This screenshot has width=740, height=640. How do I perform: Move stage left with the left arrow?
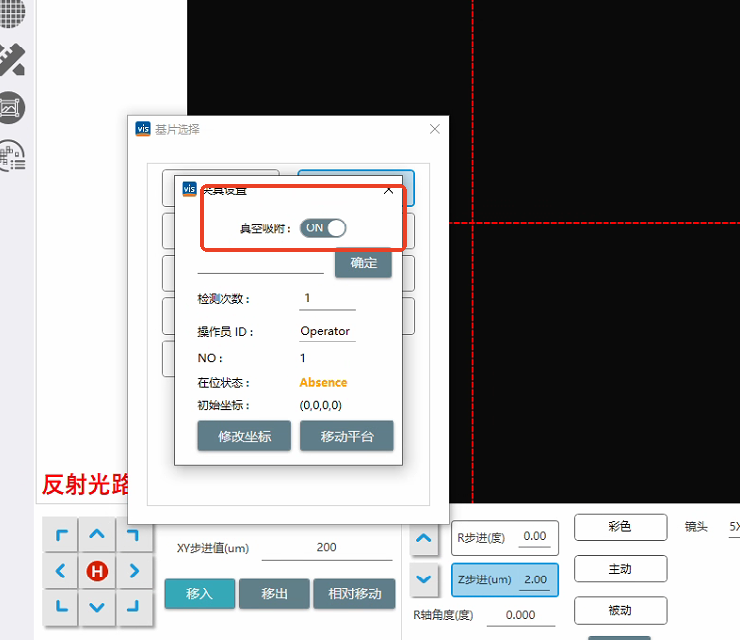(x=61, y=571)
